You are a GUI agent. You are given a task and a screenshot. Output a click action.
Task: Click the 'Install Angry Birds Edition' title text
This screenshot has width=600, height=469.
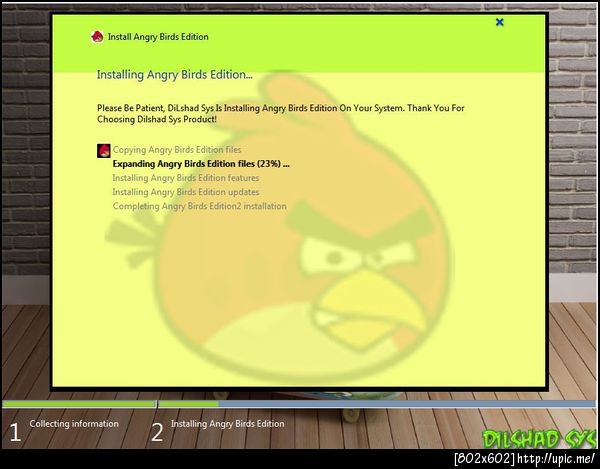(158, 37)
